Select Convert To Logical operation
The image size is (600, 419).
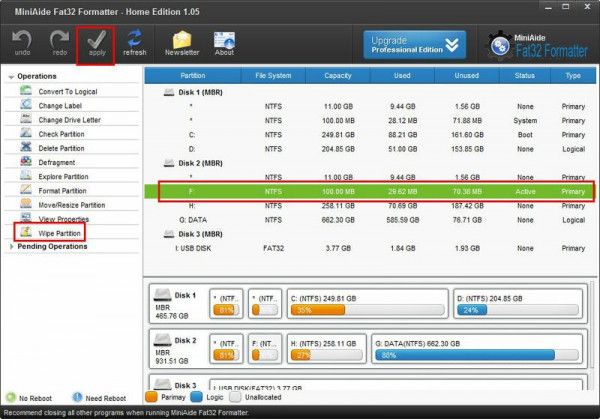(x=68, y=91)
